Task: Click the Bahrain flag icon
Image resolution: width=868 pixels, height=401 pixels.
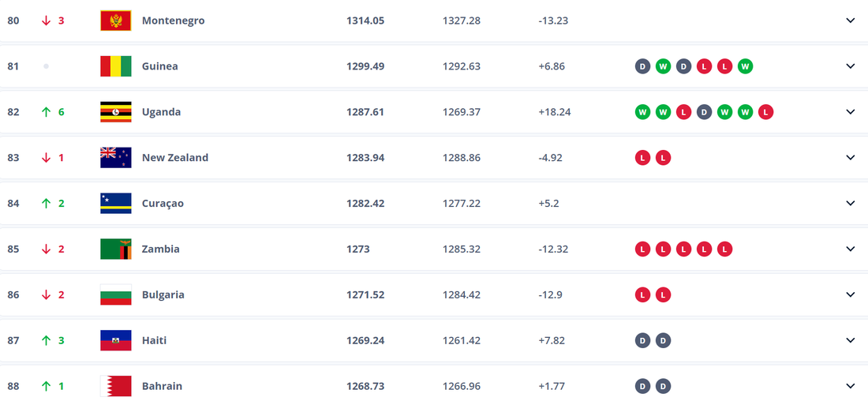Action: pos(116,387)
